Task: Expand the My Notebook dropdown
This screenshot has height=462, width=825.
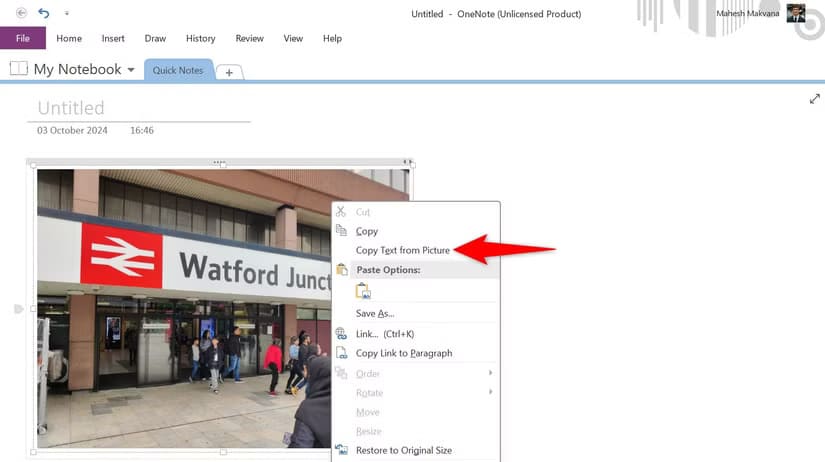Action: click(x=130, y=70)
